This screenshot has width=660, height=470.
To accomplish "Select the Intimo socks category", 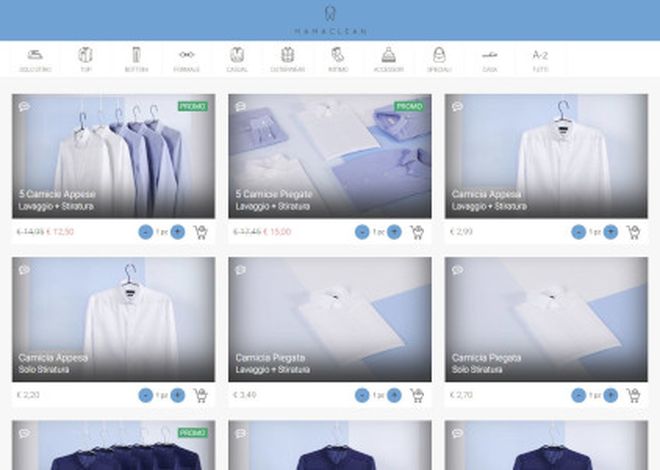I will pyautogui.click(x=338, y=59).
